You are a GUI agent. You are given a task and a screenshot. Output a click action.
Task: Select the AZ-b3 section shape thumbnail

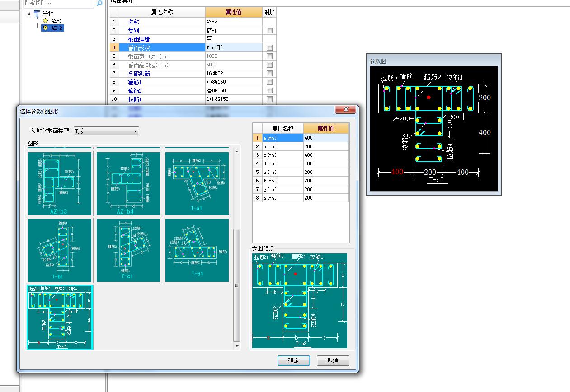click(60, 183)
